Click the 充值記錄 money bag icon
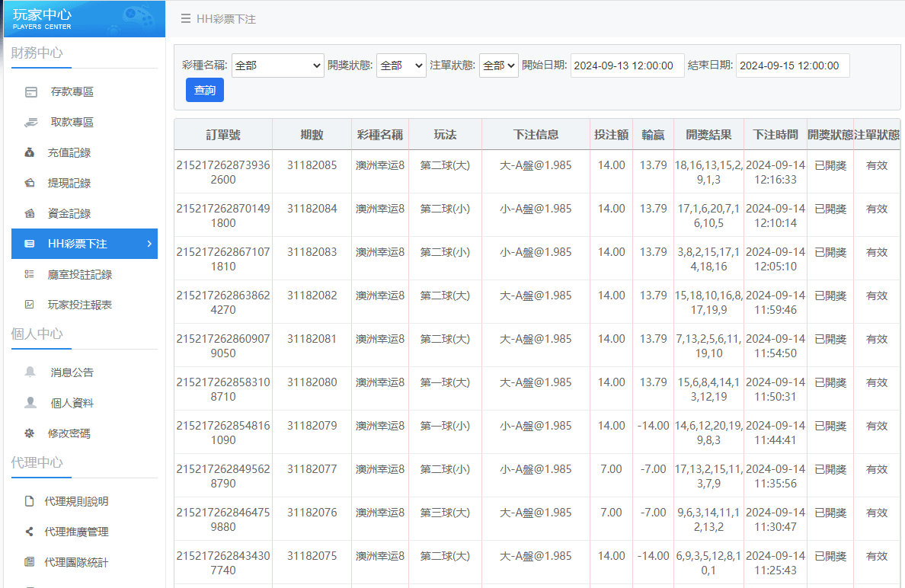This screenshot has height=588, width=905. point(30,152)
